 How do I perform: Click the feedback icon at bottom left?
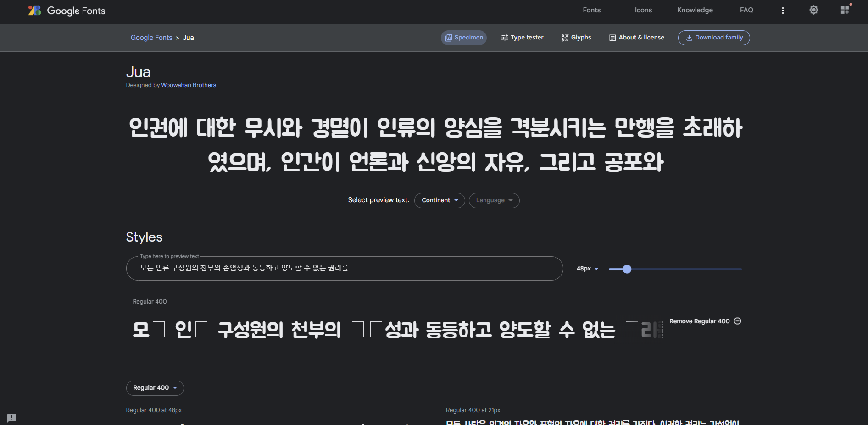click(12, 418)
